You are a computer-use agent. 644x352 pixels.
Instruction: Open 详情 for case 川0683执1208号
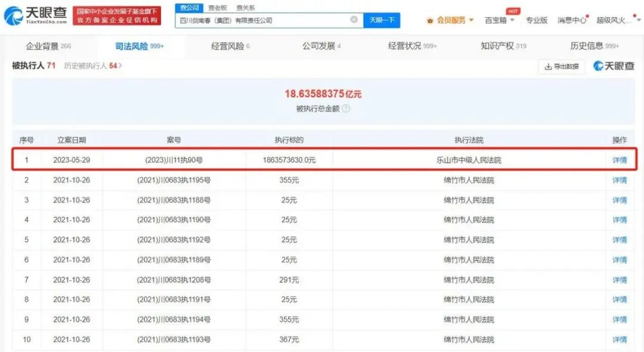pyautogui.click(x=620, y=280)
